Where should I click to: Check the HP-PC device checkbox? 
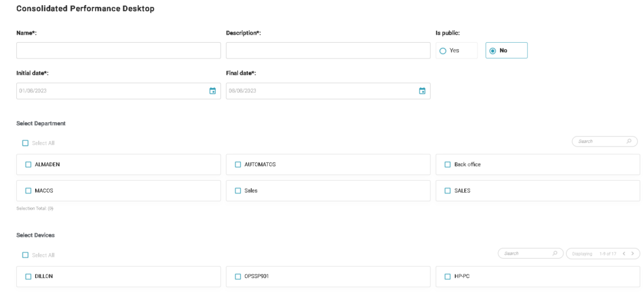click(448, 276)
